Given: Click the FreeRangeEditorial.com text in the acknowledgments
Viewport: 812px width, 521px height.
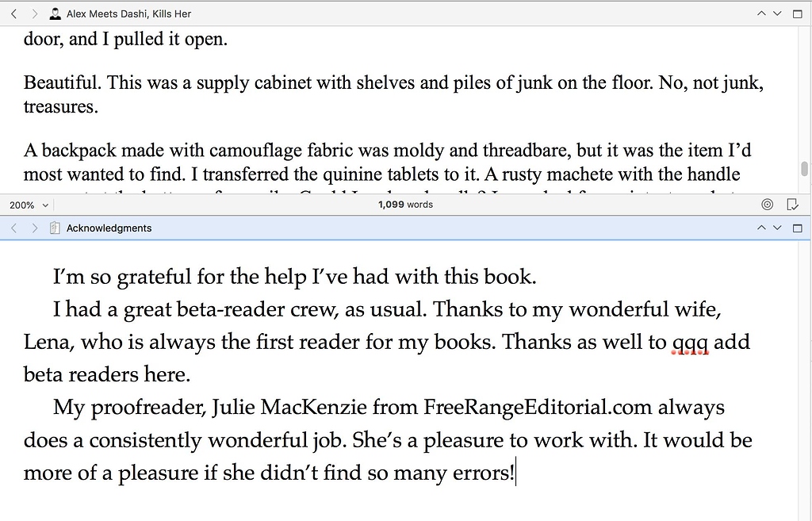Looking at the screenshot, I should pos(535,407).
